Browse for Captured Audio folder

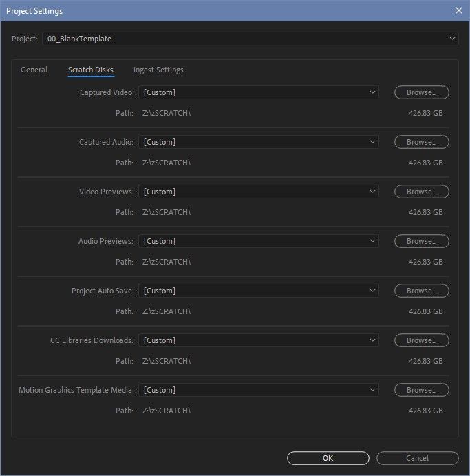(x=421, y=142)
